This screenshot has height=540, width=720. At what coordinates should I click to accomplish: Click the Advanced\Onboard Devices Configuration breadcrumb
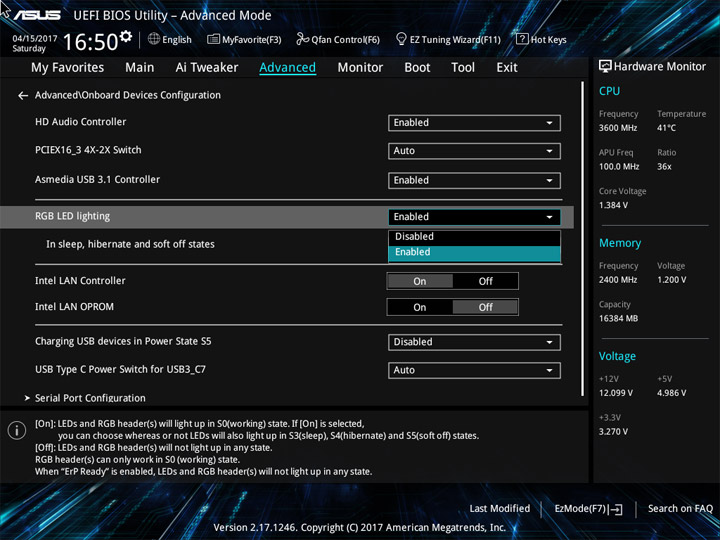pos(128,95)
